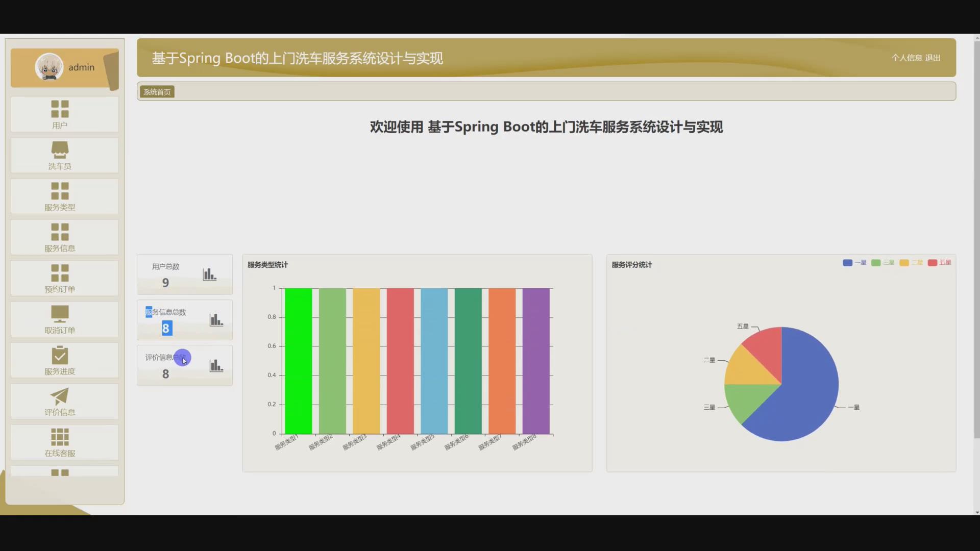Click the 个人信息 link

(x=906, y=58)
